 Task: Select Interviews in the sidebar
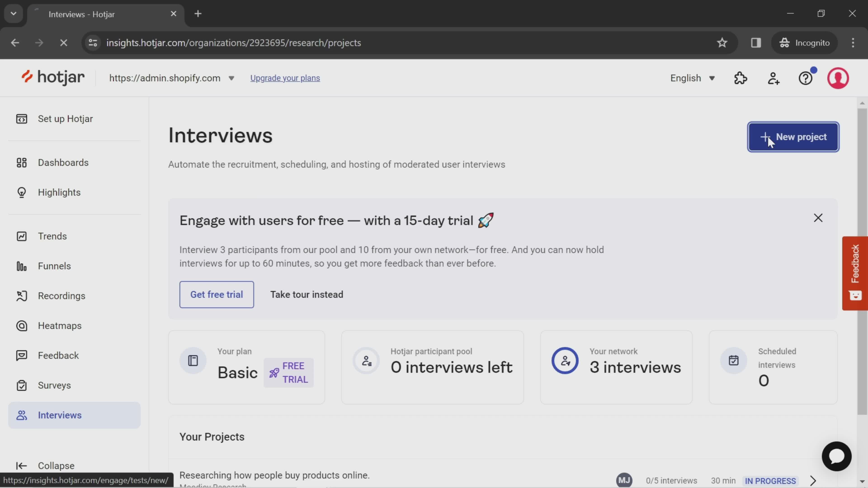[74, 415]
